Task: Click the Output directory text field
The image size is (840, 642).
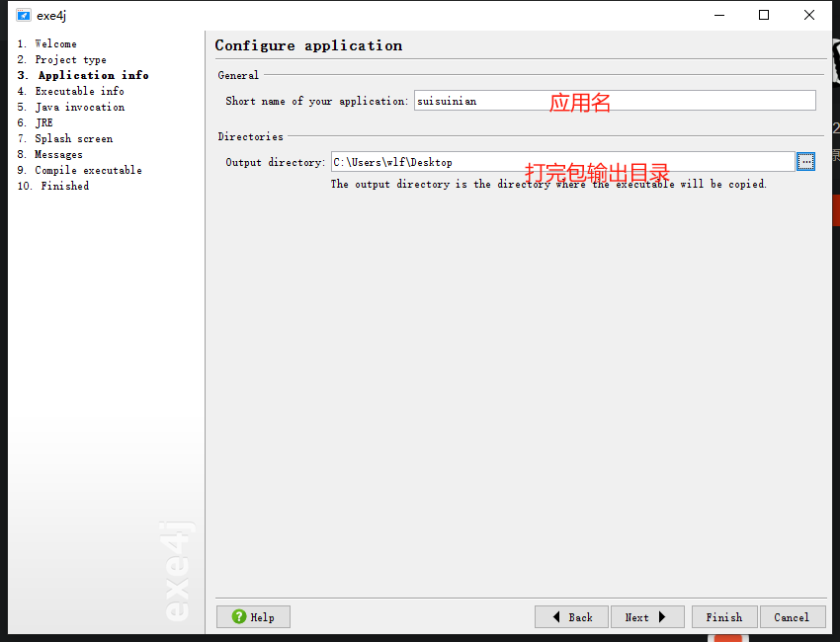Action: [x=561, y=162]
